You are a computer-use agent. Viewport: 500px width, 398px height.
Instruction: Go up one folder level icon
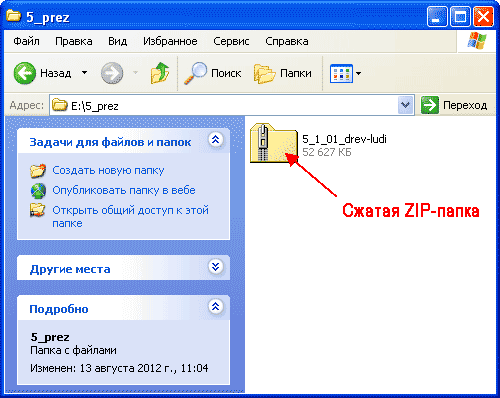point(159,73)
